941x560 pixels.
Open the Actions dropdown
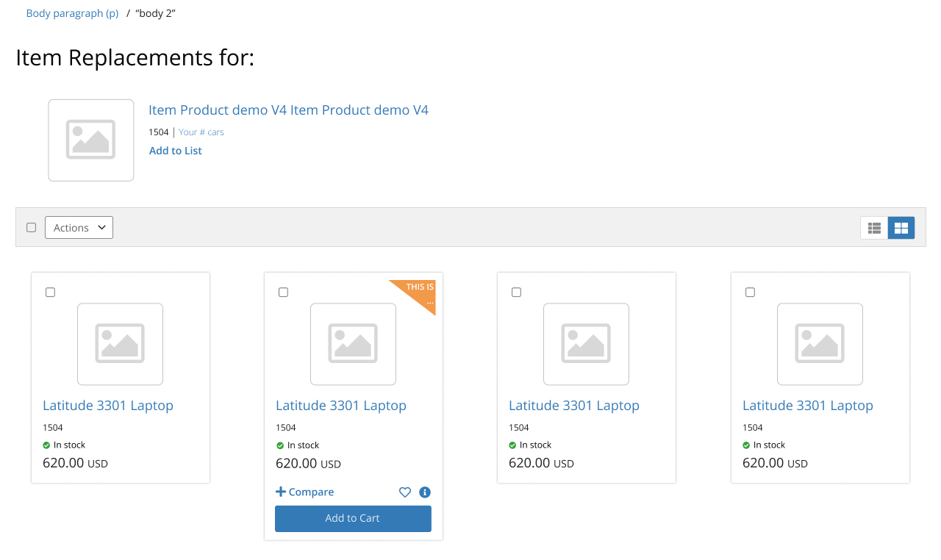click(x=79, y=228)
